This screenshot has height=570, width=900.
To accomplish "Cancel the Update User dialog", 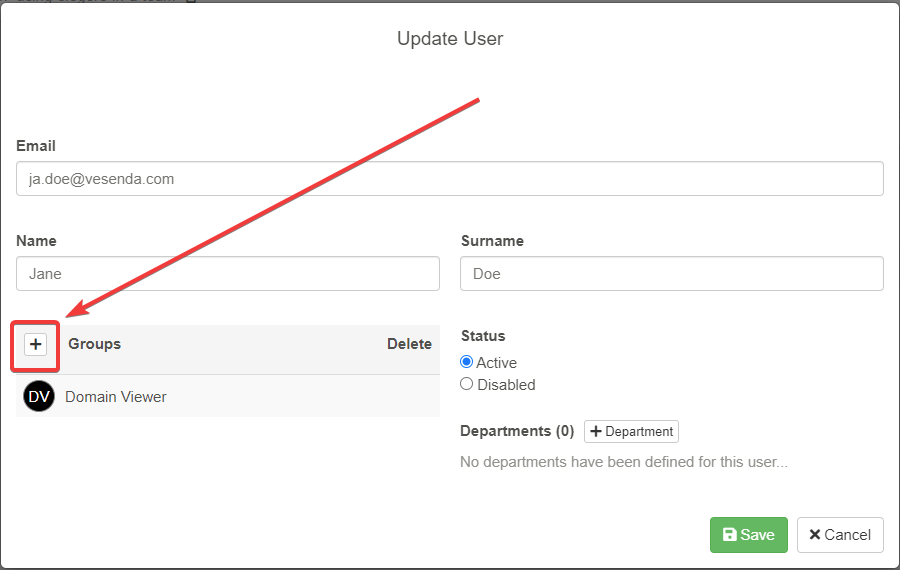I will point(840,535).
